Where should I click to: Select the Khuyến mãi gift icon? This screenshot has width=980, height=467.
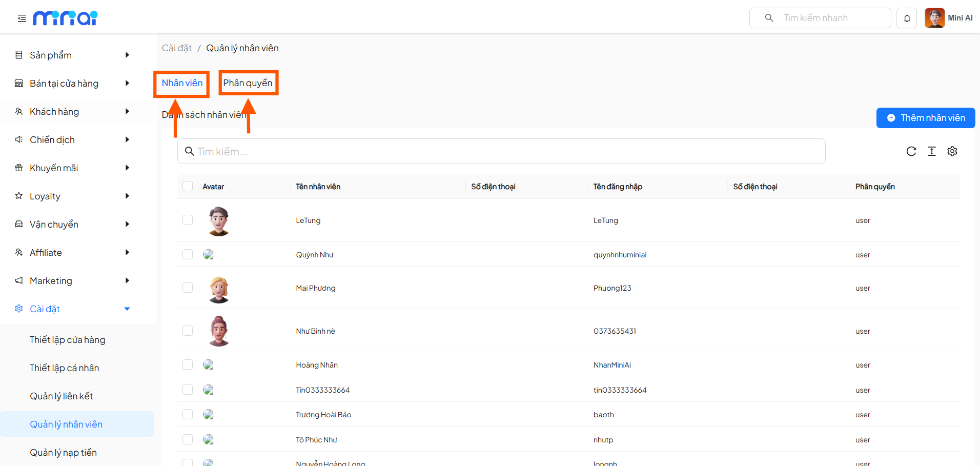(x=18, y=168)
